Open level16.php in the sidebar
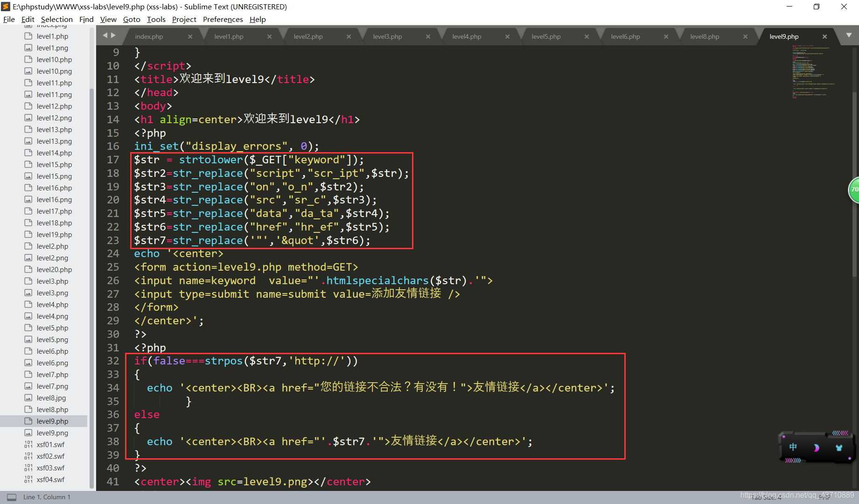 click(54, 188)
